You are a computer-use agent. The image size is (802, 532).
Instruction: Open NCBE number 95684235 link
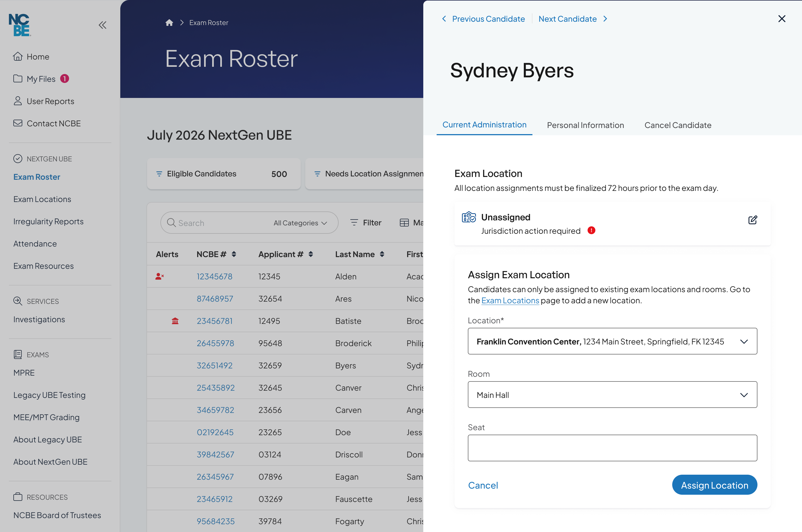point(216,521)
